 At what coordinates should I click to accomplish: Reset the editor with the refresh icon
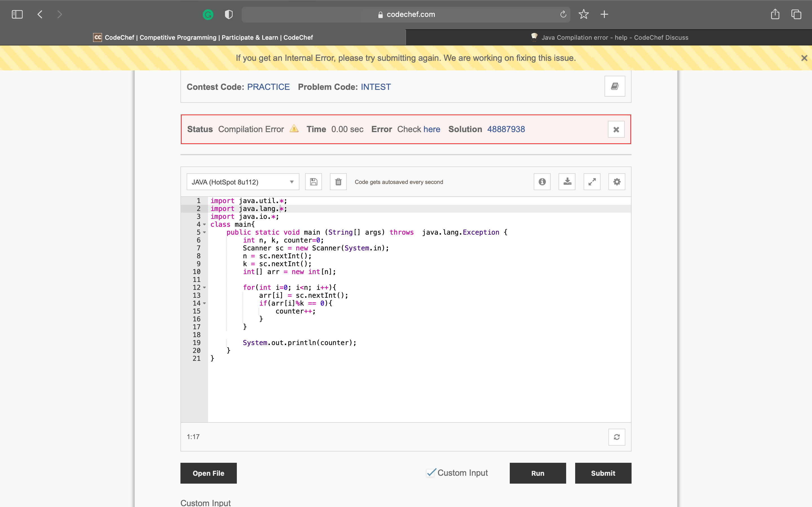[617, 437]
